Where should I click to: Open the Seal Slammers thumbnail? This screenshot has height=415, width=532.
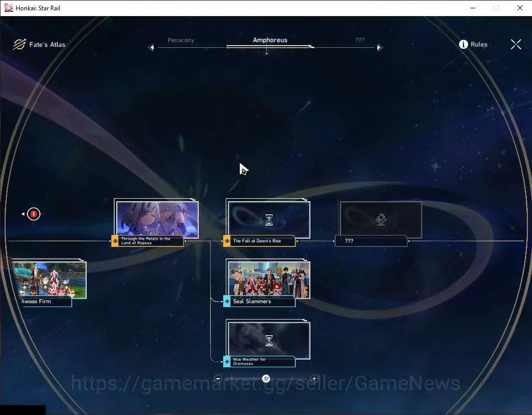click(x=269, y=279)
